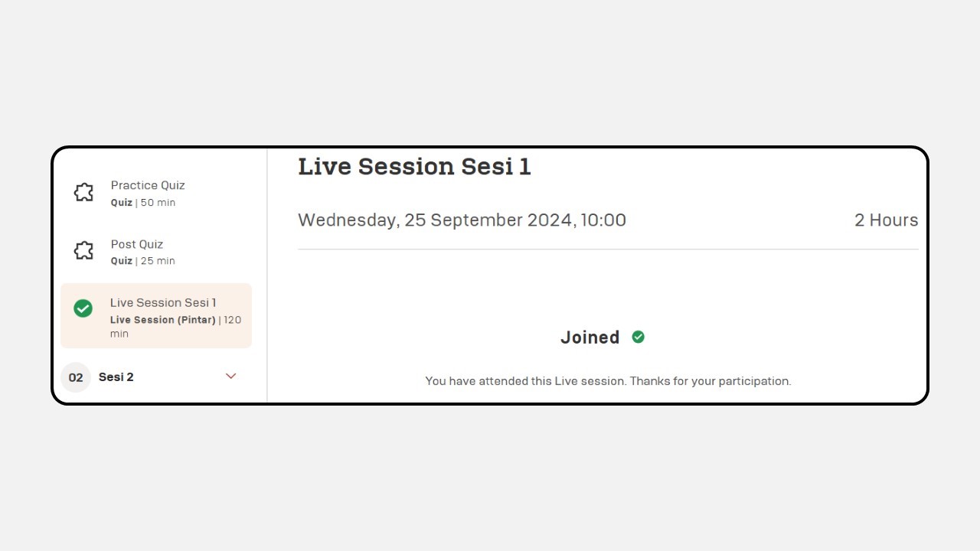Viewport: 980px width, 551px height.
Task: Click Live Session (Pintar) 120 min subtitle
Action: 175,327
